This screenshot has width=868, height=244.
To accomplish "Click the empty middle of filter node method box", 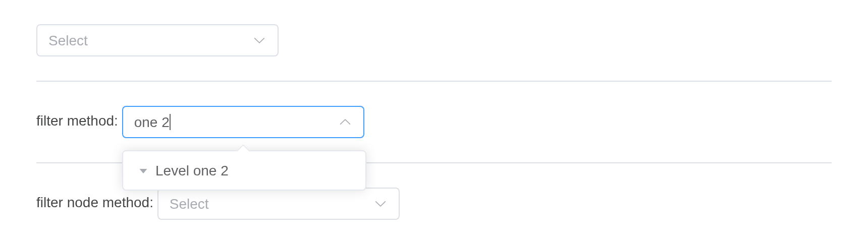I will tap(292, 204).
